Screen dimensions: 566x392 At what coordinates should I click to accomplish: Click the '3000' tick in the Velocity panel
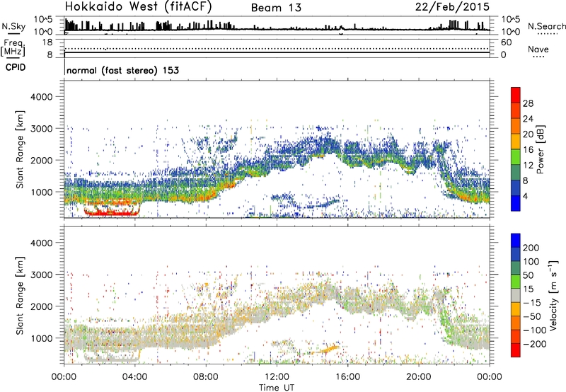click(x=41, y=275)
